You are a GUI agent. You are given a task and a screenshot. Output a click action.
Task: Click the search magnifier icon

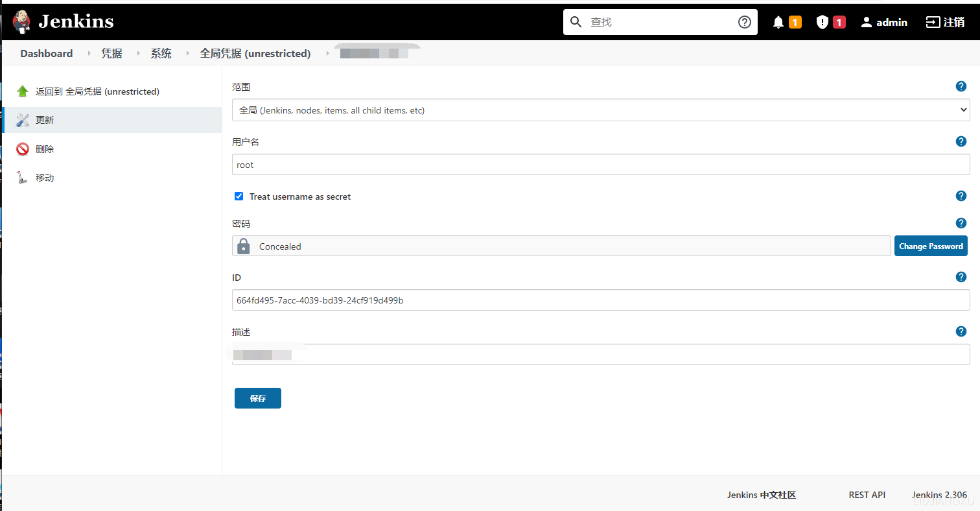pyautogui.click(x=576, y=21)
